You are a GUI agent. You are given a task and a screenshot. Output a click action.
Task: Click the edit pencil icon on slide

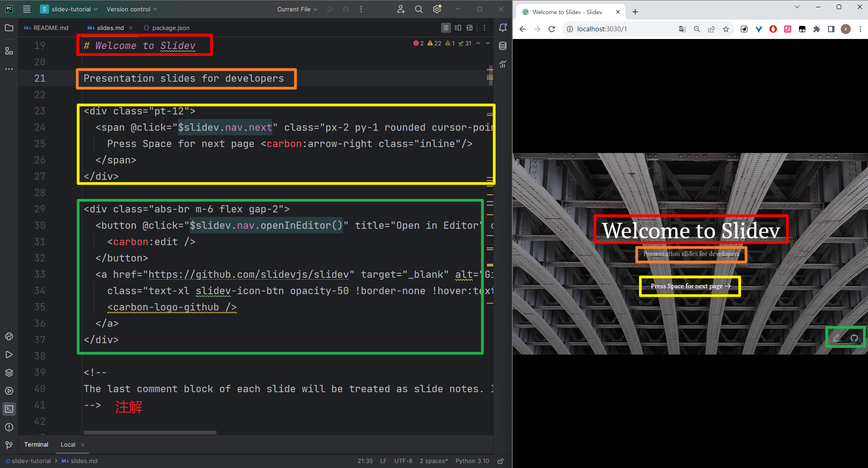pyautogui.click(x=836, y=338)
